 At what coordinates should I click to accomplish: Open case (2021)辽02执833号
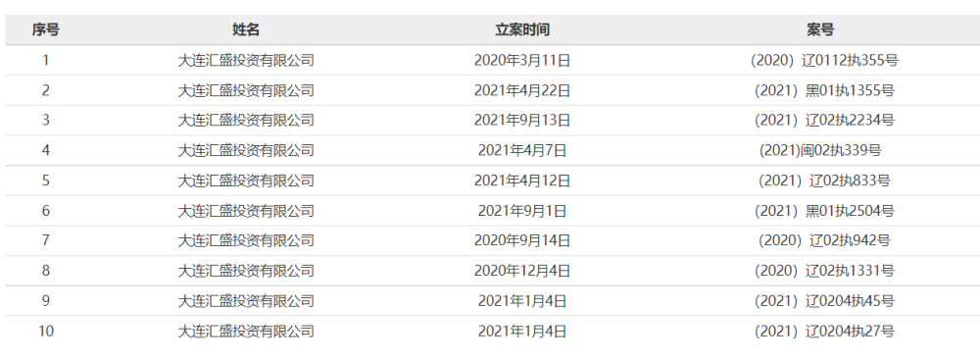[x=824, y=180]
